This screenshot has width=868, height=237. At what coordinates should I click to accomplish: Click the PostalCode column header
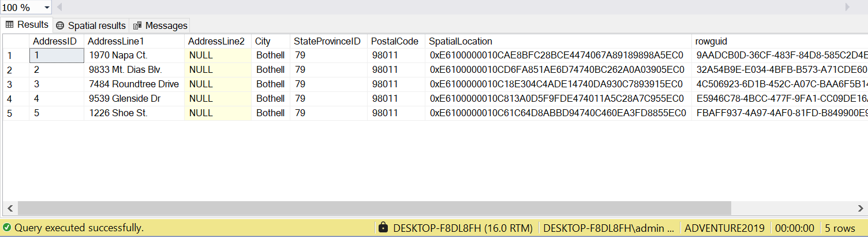point(394,41)
